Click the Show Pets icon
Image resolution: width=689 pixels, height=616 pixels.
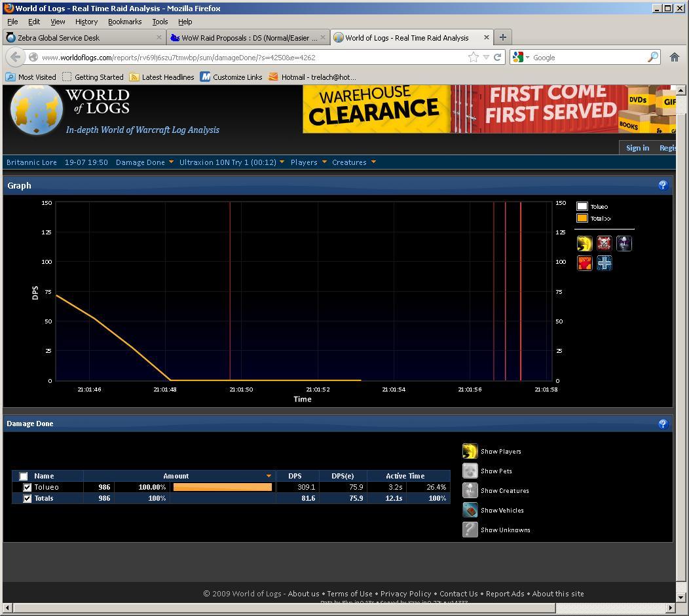coord(470,471)
